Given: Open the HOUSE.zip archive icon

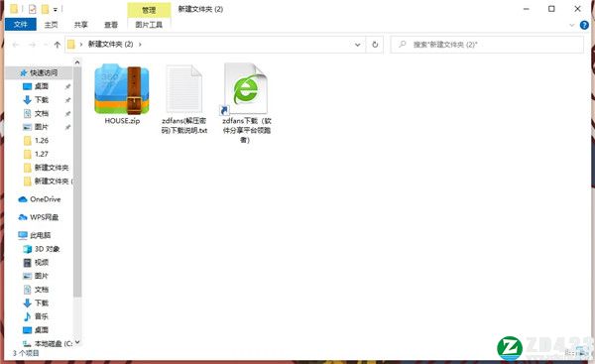Looking at the screenshot, I should click(122, 89).
